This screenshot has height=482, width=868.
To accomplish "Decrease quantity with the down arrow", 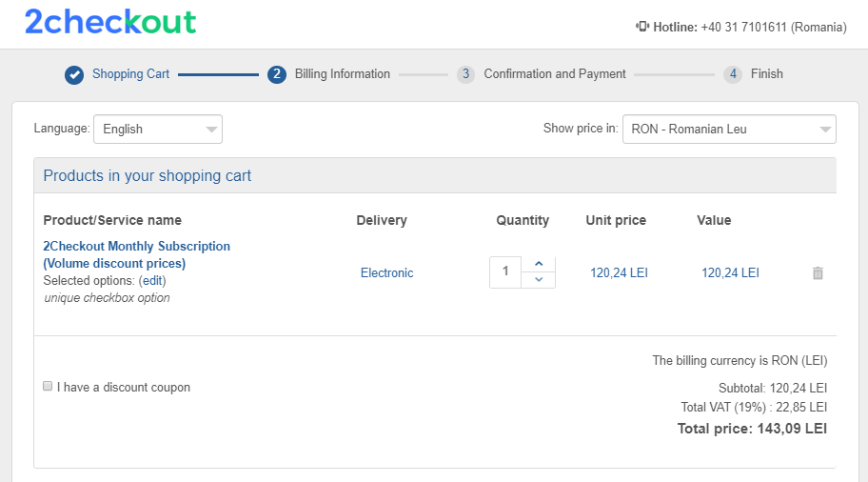I will (539, 280).
